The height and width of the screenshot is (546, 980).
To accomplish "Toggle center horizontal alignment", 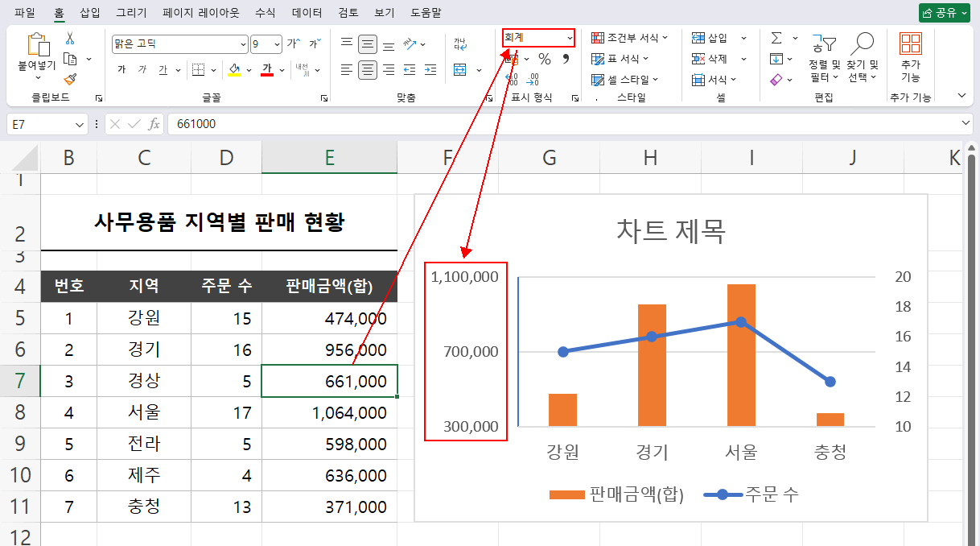I will [368, 70].
